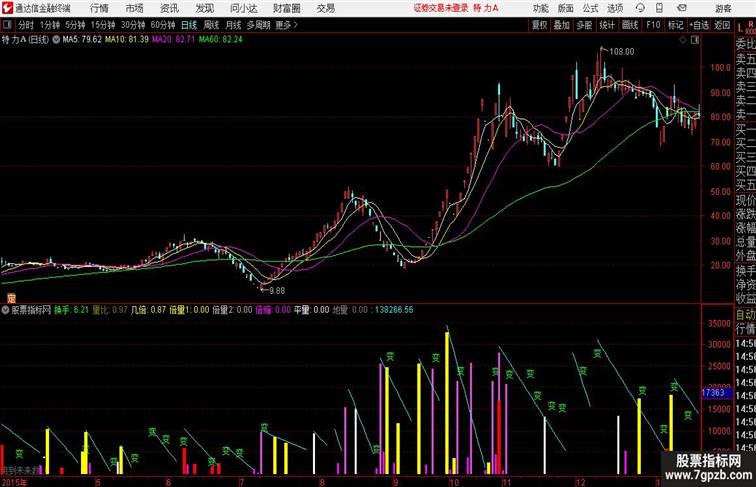Click the 股票指标网 indicator name
The height and width of the screenshot is (487, 756).
pyautogui.click(x=31, y=310)
